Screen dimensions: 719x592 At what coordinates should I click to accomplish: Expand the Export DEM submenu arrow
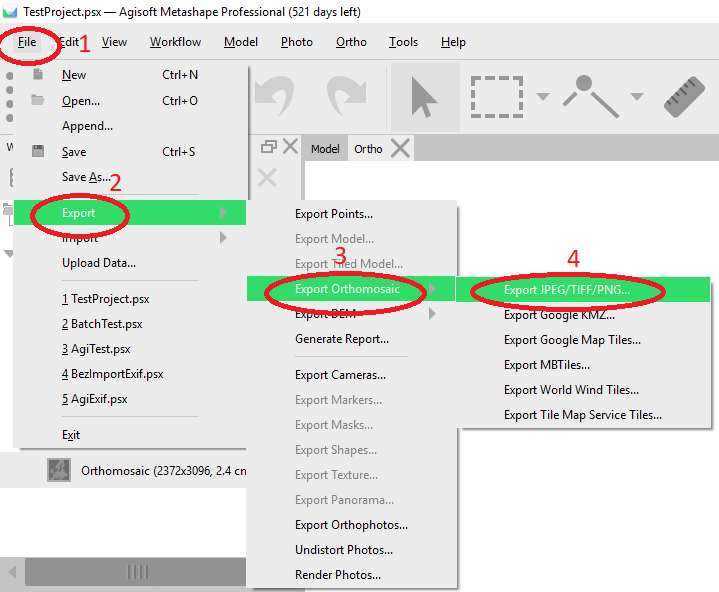432,314
